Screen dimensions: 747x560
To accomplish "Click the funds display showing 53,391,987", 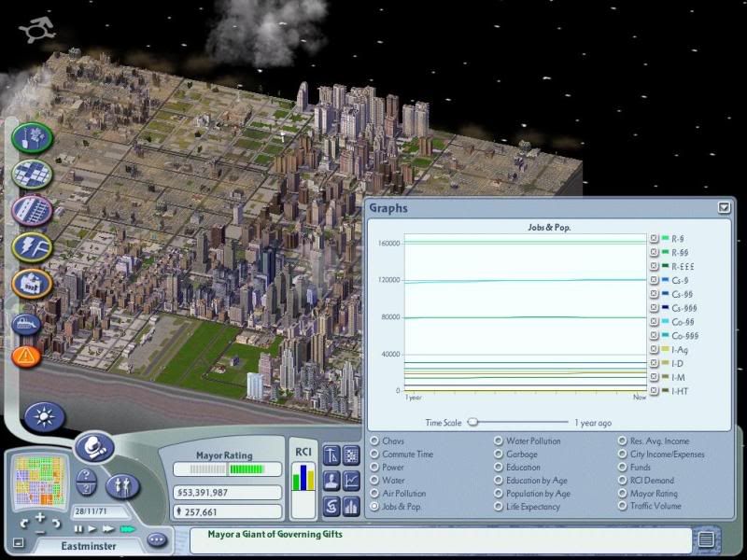I will (x=227, y=493).
